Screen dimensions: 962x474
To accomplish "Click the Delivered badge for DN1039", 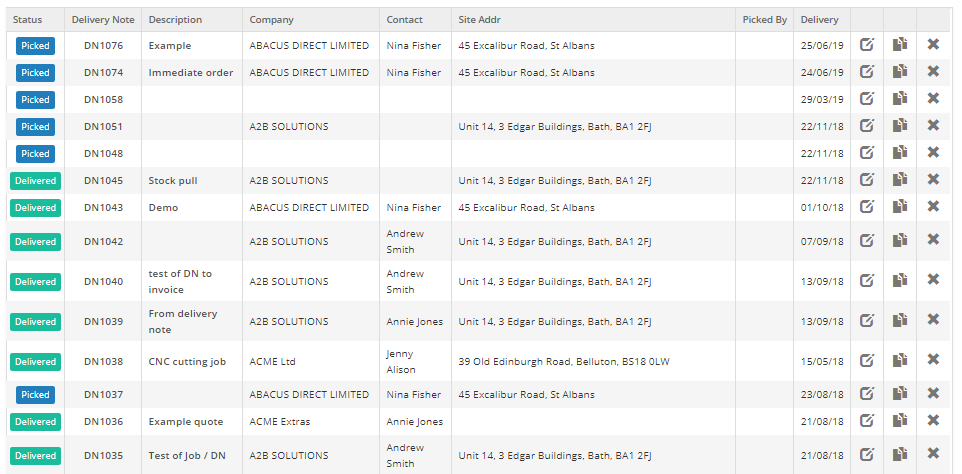I will (x=35, y=322).
